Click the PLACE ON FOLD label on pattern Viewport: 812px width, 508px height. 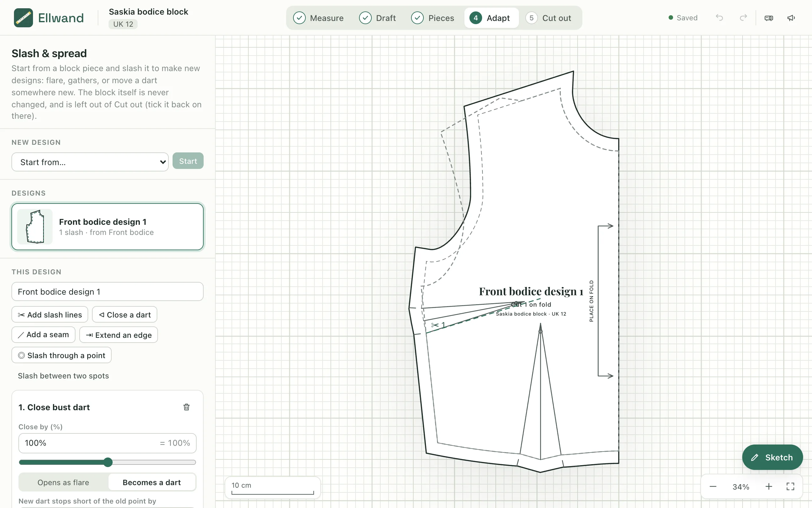(x=591, y=301)
